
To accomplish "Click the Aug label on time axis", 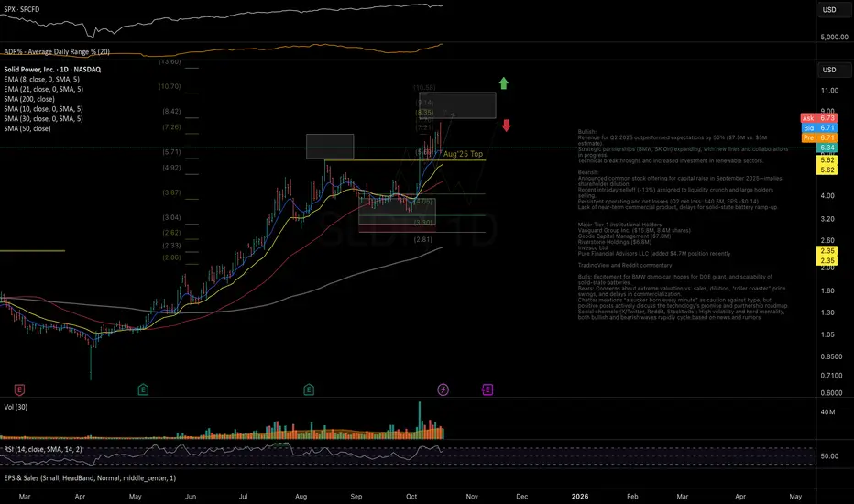I will (301, 497).
